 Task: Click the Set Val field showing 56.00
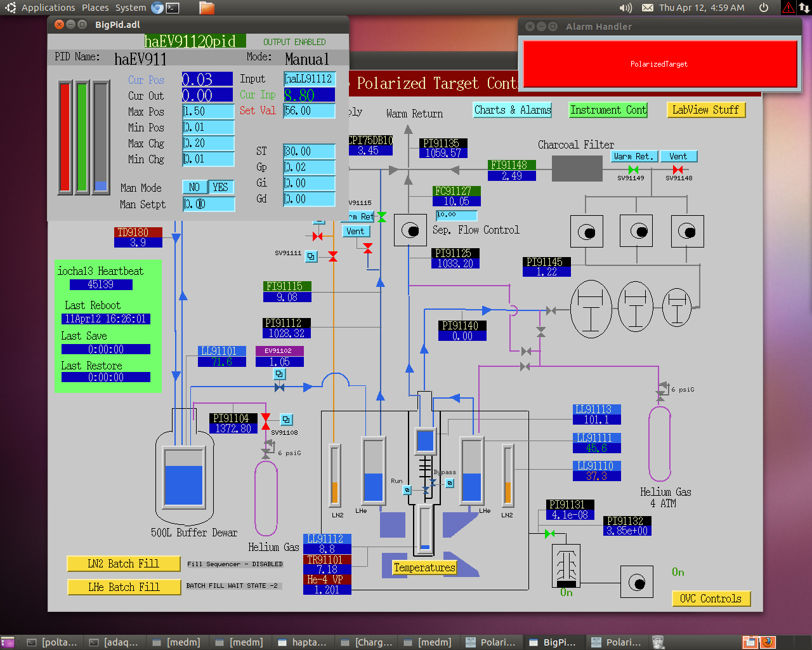coord(309,110)
